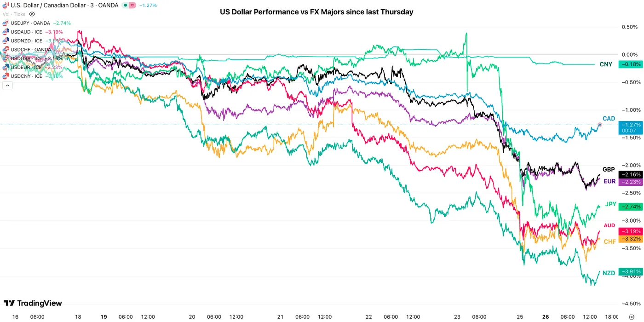Click the TradingView logo
644x322 pixels.
(x=33, y=303)
